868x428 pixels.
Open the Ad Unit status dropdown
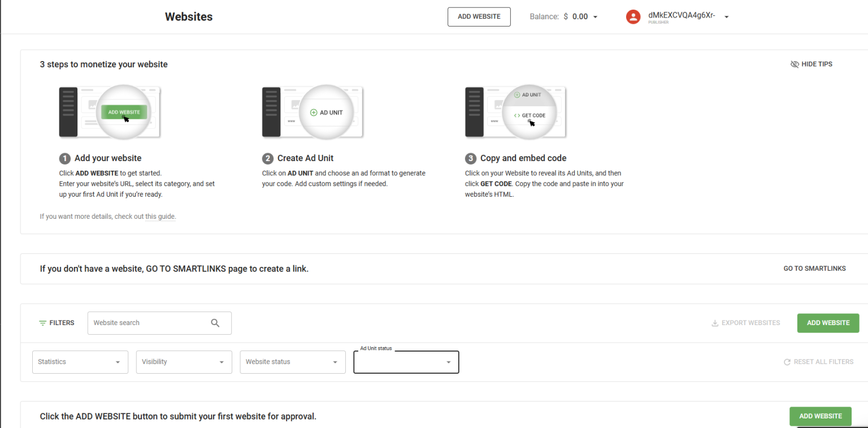click(406, 362)
